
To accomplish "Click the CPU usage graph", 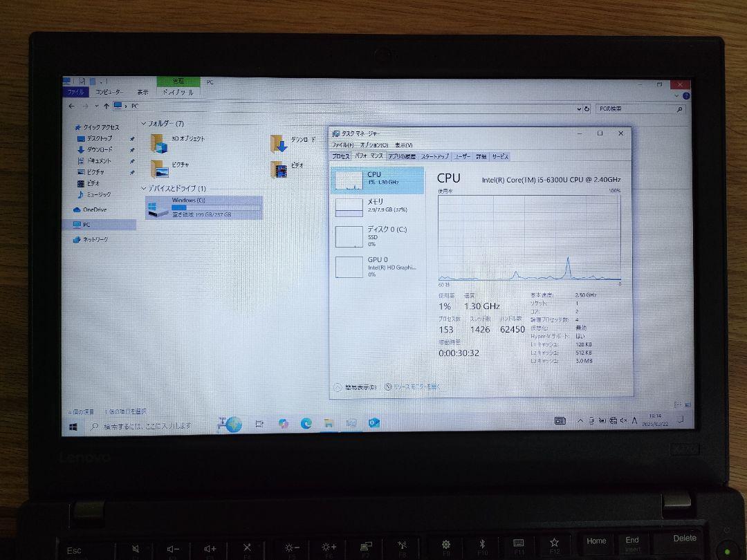I will pos(529,237).
